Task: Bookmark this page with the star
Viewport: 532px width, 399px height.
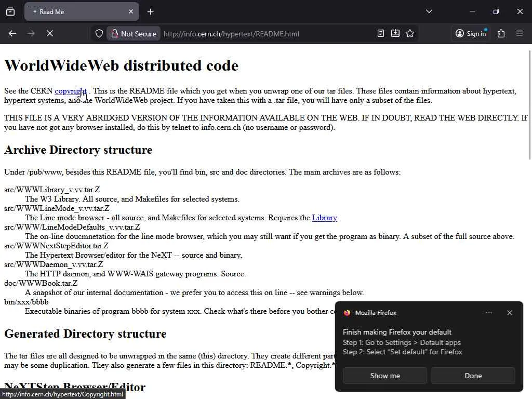Action: click(410, 33)
